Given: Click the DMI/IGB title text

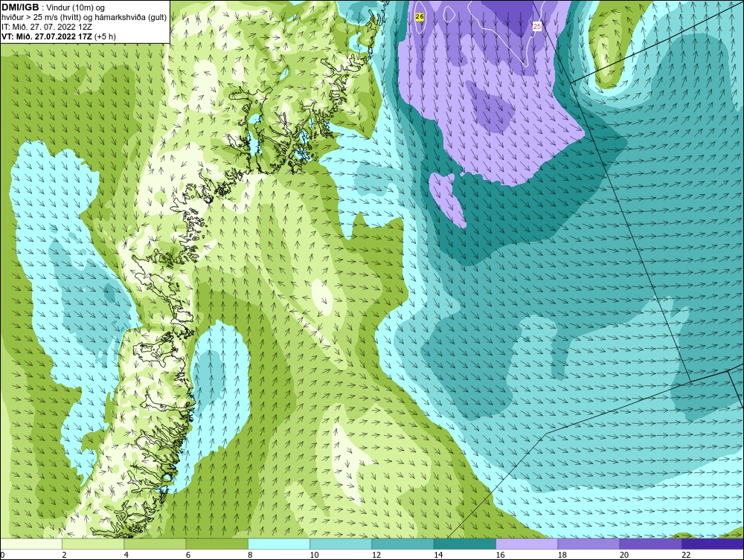Looking at the screenshot, I should click(20, 7).
